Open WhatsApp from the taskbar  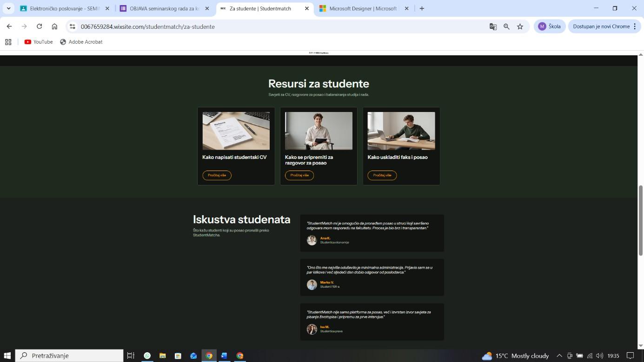[x=147, y=355]
